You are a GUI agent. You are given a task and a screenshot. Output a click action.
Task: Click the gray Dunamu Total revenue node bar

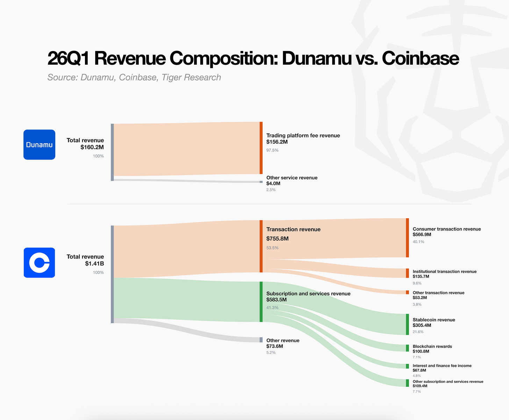tap(112, 152)
